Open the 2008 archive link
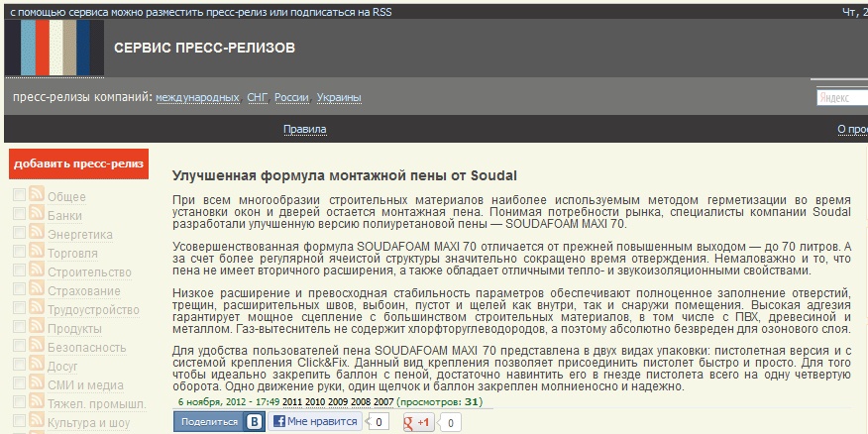868x434 pixels. point(361,402)
